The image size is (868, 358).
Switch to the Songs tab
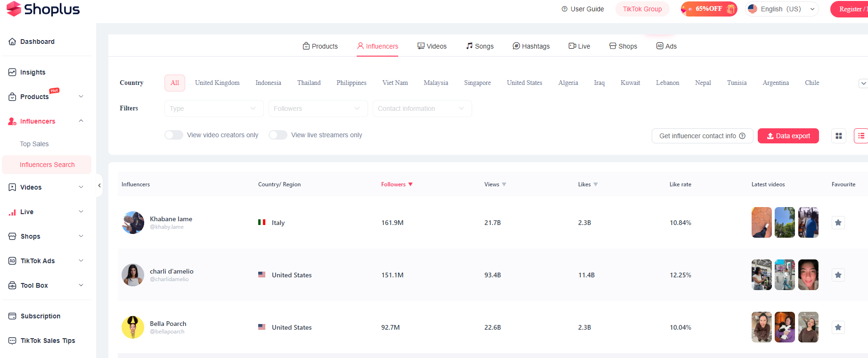(x=480, y=46)
